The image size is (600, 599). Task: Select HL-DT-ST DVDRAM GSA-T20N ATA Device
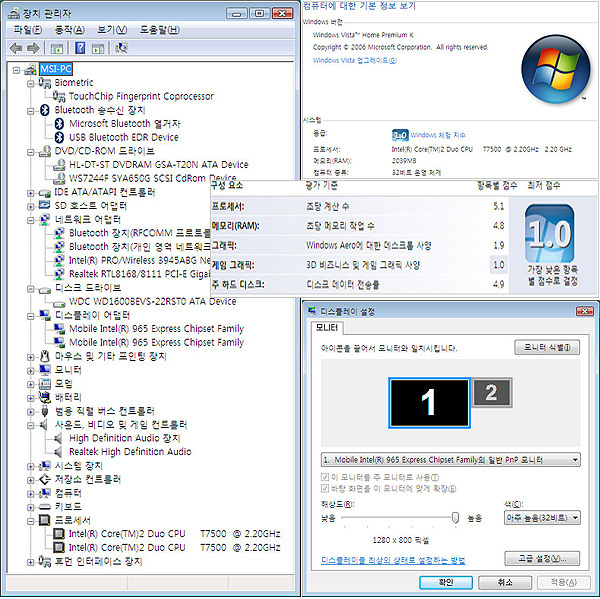pyautogui.click(x=158, y=165)
